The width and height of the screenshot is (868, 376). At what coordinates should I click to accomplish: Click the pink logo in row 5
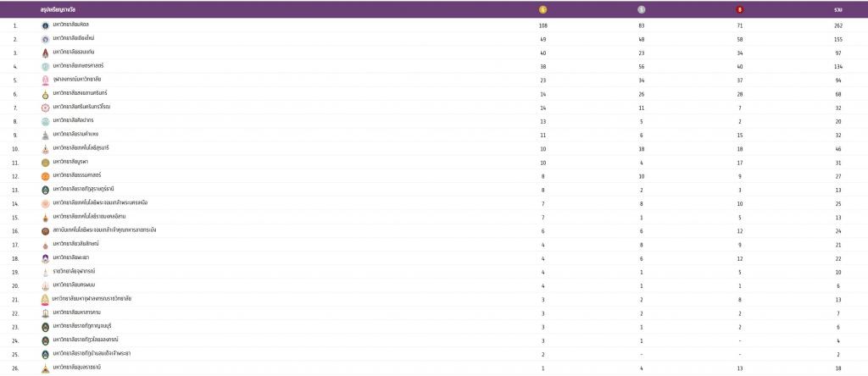pos(46,80)
